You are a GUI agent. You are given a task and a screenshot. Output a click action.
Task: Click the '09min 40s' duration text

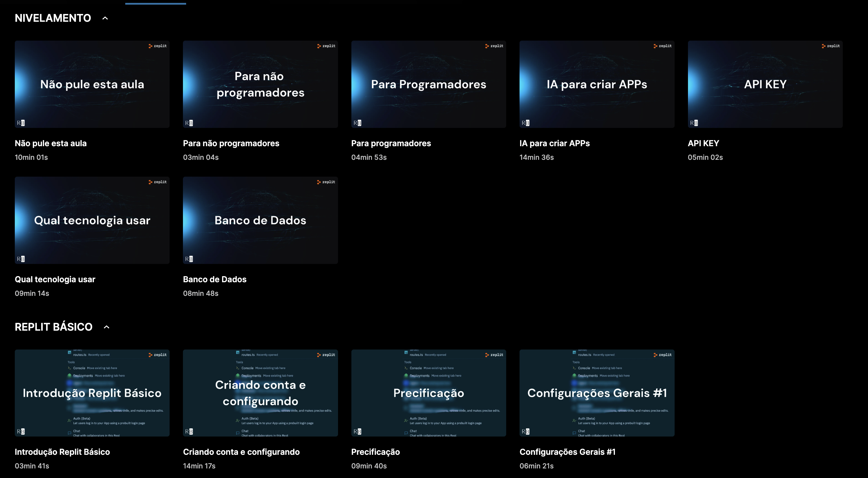click(369, 466)
